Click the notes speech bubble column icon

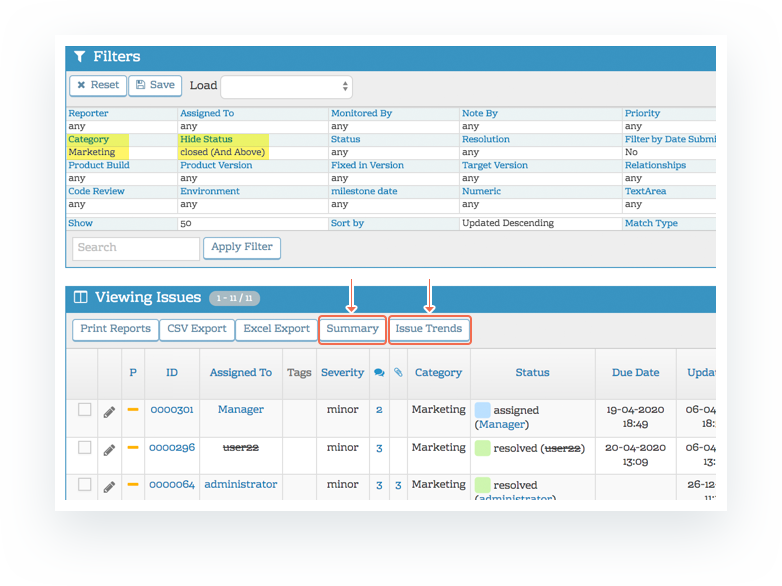pos(379,373)
